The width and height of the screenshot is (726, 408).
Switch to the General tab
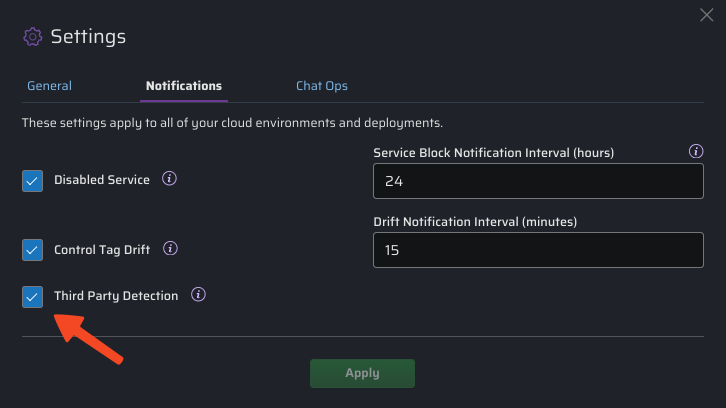click(49, 86)
